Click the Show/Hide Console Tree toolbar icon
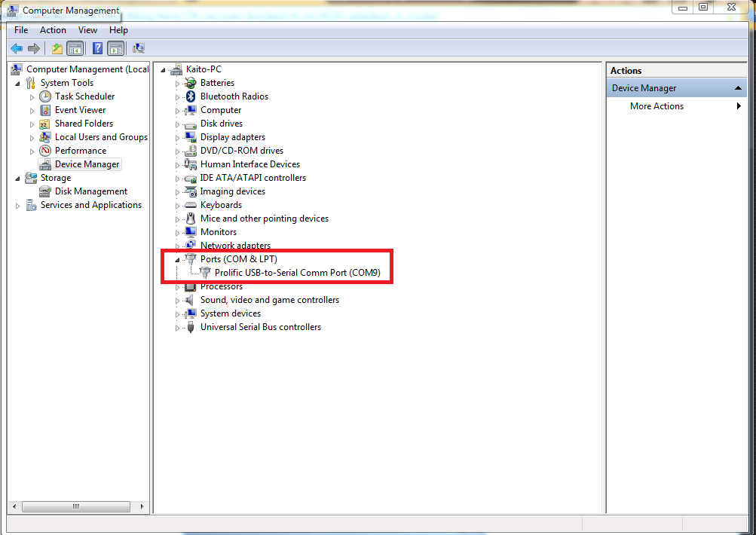This screenshot has height=535, width=756. click(x=75, y=47)
